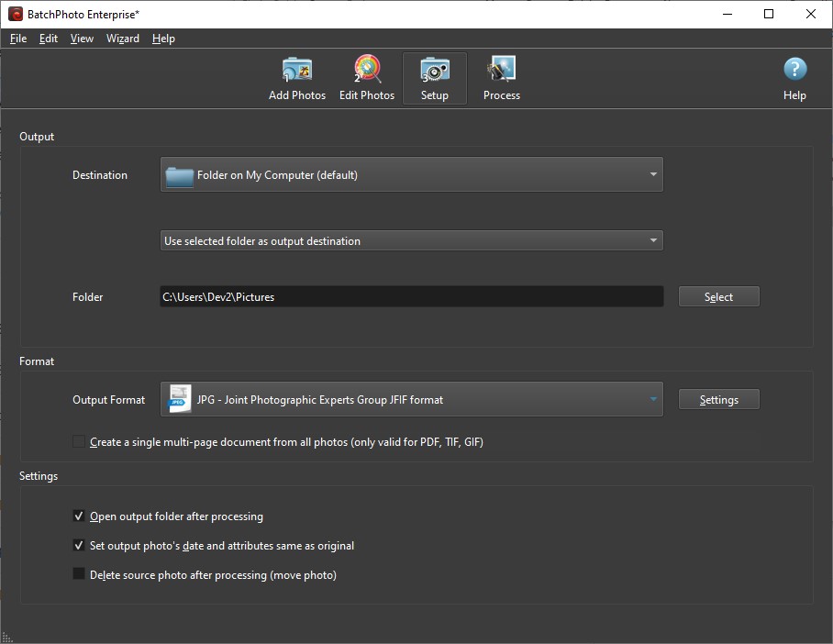
Task: Open the File menu
Action: tap(18, 39)
